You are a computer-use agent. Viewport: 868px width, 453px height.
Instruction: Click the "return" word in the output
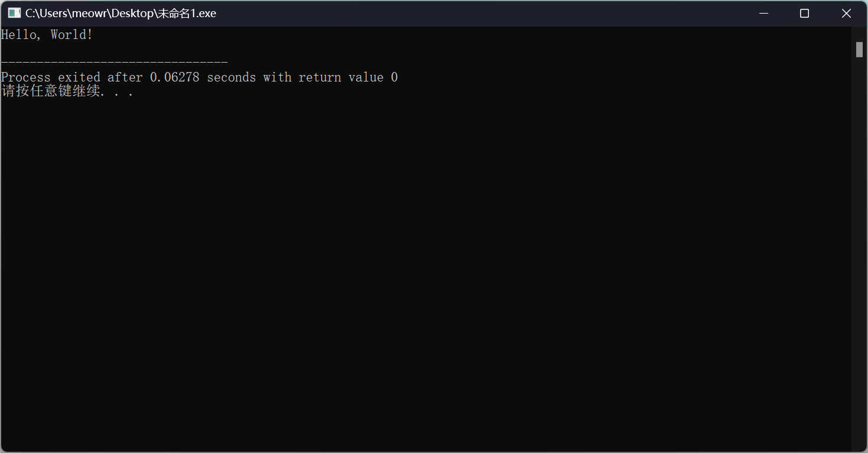click(319, 77)
